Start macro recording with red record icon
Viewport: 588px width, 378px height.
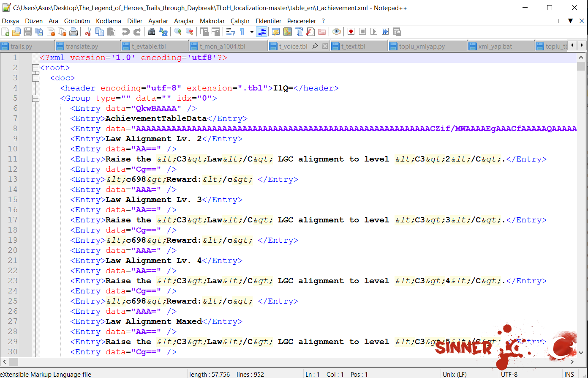(x=351, y=32)
